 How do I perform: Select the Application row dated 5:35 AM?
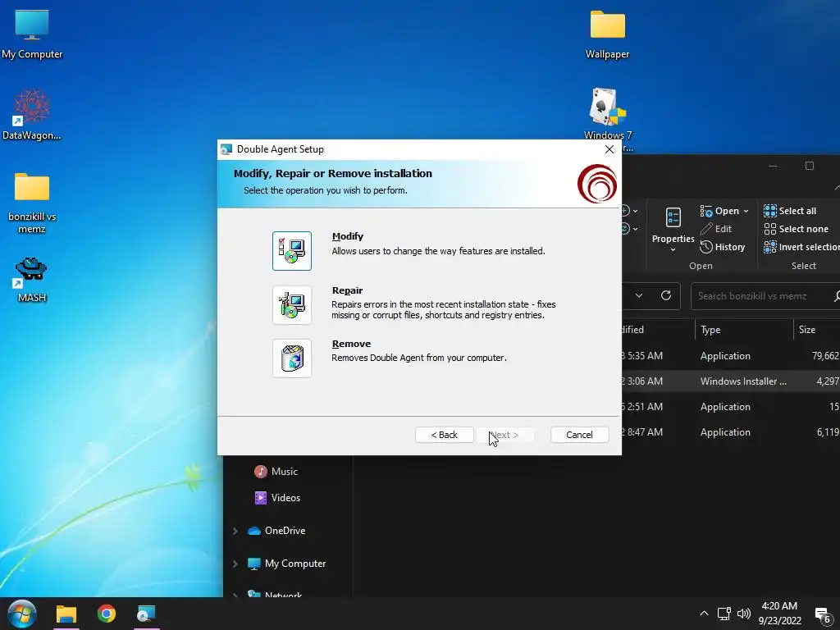coord(731,356)
